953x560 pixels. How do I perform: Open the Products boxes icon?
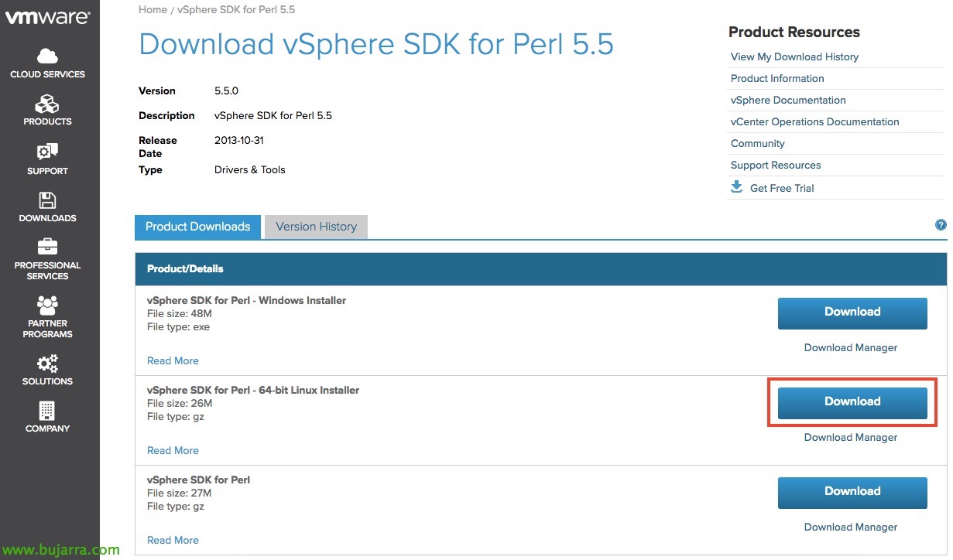tap(47, 104)
